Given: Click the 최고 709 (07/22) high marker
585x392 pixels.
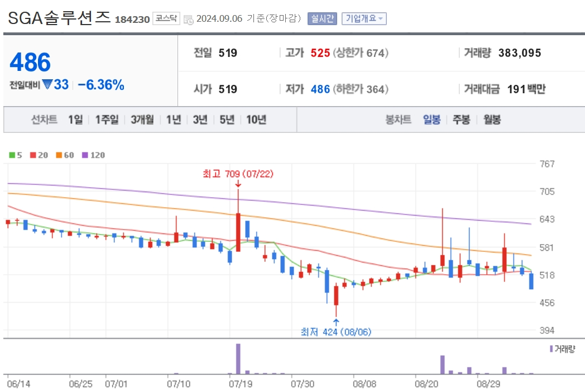Looking at the screenshot, I should (x=238, y=174).
